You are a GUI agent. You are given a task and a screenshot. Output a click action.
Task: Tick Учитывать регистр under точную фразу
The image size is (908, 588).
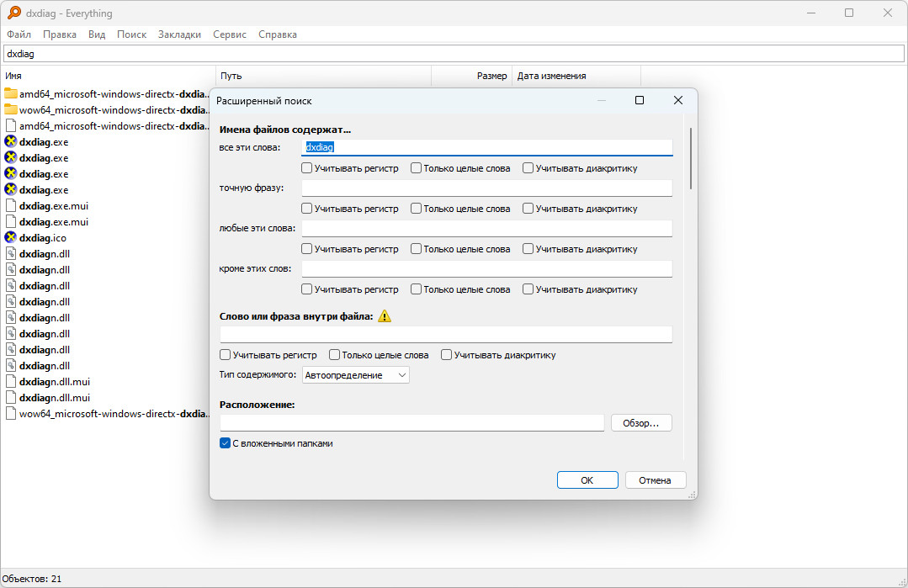click(x=307, y=209)
